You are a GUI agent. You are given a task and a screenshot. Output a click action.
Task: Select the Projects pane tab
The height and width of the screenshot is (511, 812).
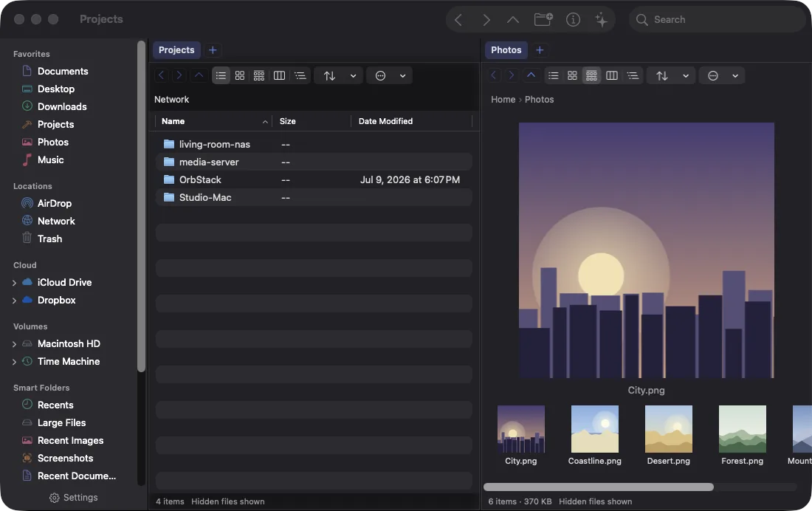tap(176, 49)
